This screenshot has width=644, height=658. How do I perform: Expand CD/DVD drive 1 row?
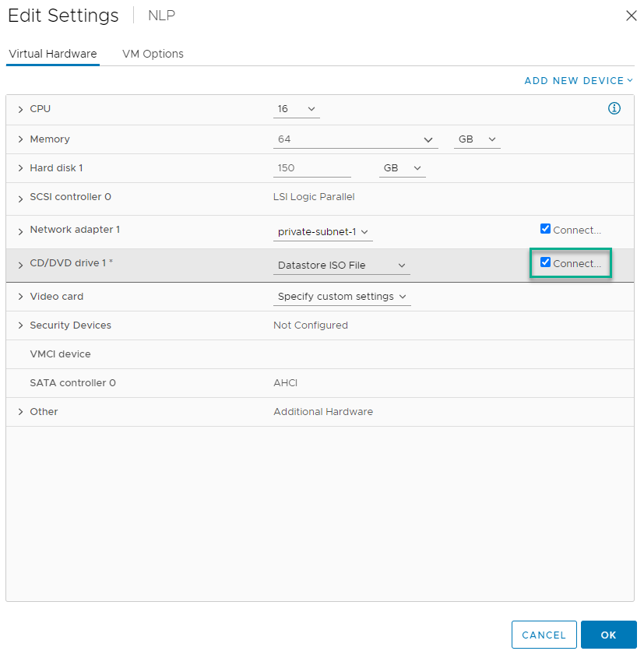point(20,265)
